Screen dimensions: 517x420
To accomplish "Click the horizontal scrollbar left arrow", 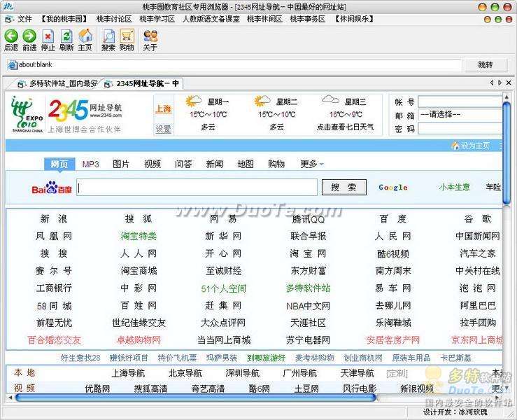I will click(10, 398).
